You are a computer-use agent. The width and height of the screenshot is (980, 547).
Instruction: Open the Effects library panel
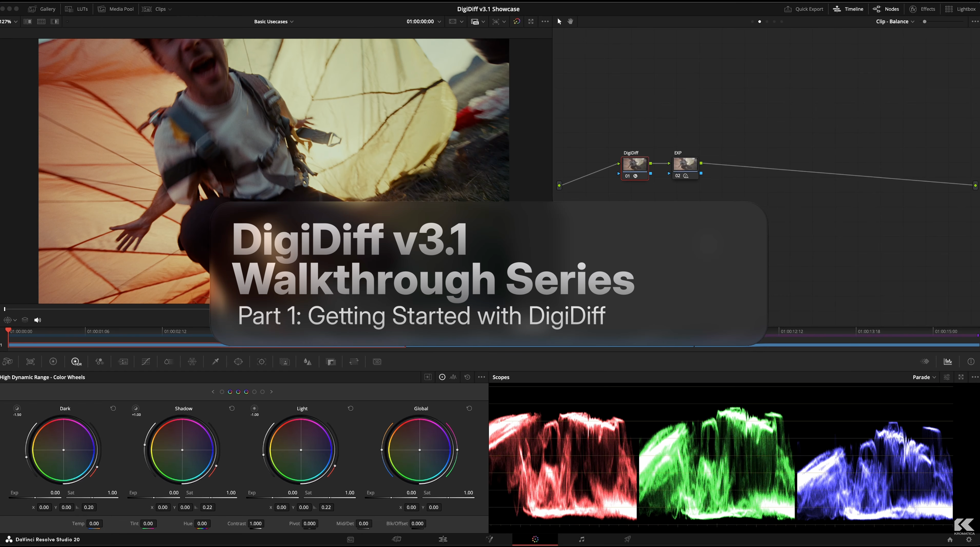click(922, 9)
